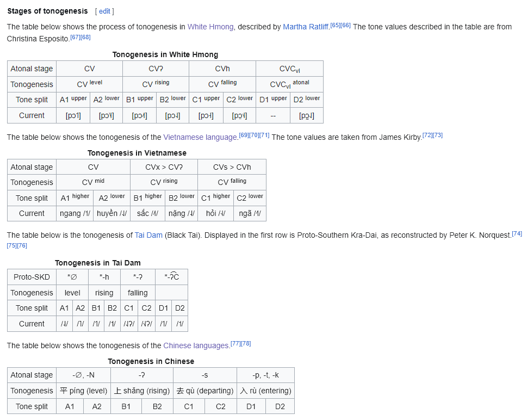The width and height of the screenshot is (527, 420).
Task: Select the 'huyền' tone cell
Action: [111, 213]
